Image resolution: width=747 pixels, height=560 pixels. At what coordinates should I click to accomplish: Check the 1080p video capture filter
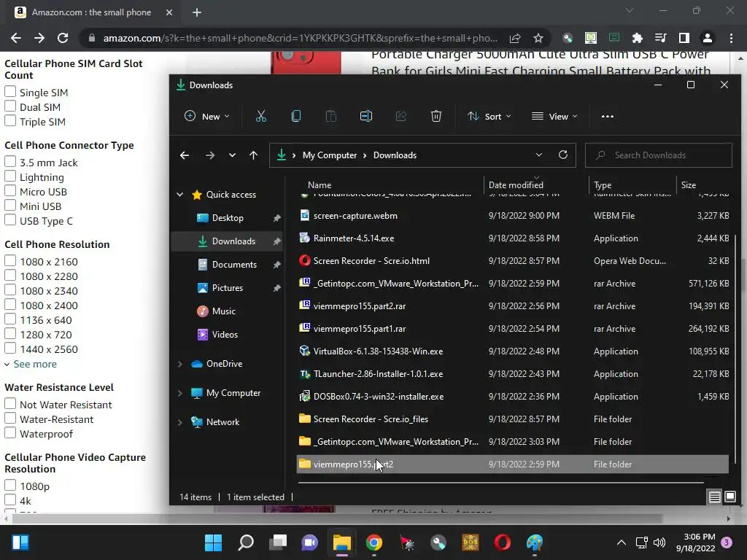pyautogui.click(x=10, y=485)
